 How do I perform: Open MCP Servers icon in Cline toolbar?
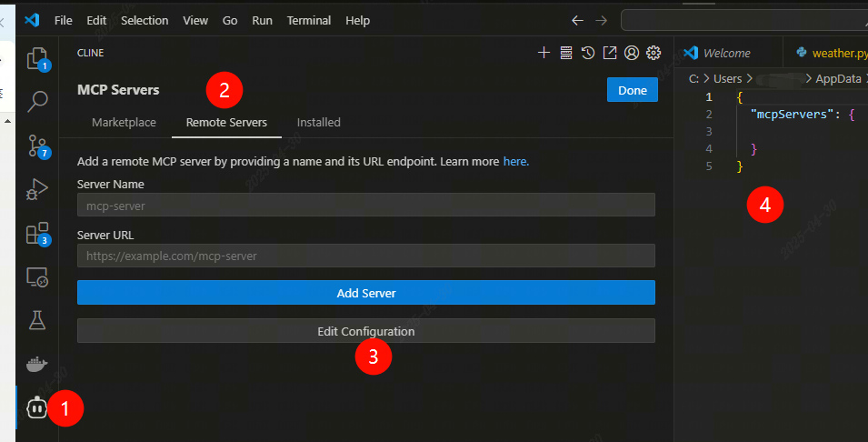click(565, 53)
